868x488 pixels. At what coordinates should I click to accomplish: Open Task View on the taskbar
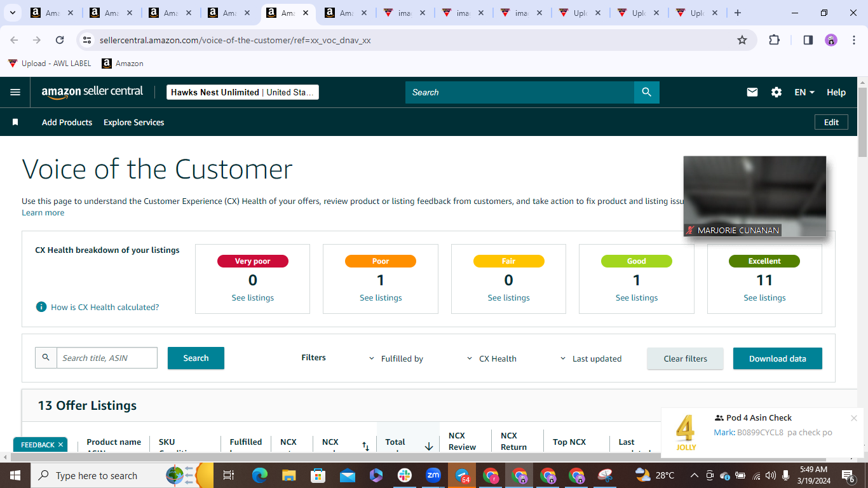coord(229,475)
